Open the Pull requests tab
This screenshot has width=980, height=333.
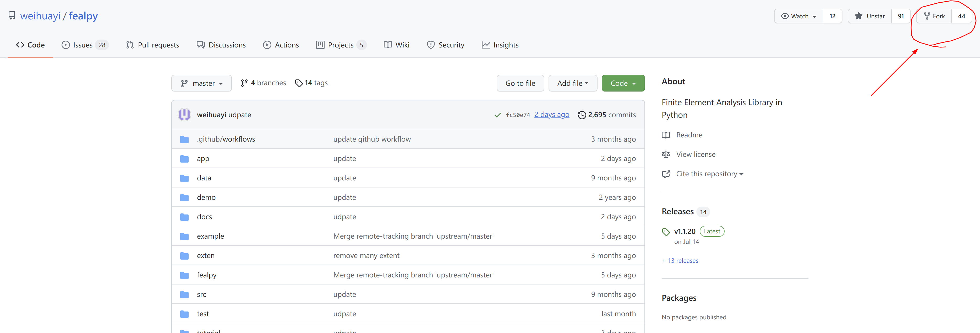coord(152,45)
